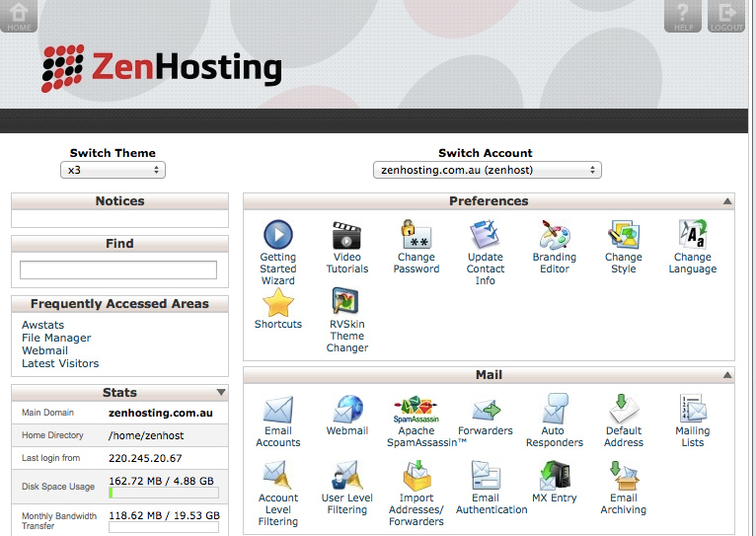
Task: Open Default Address
Action: point(624,410)
